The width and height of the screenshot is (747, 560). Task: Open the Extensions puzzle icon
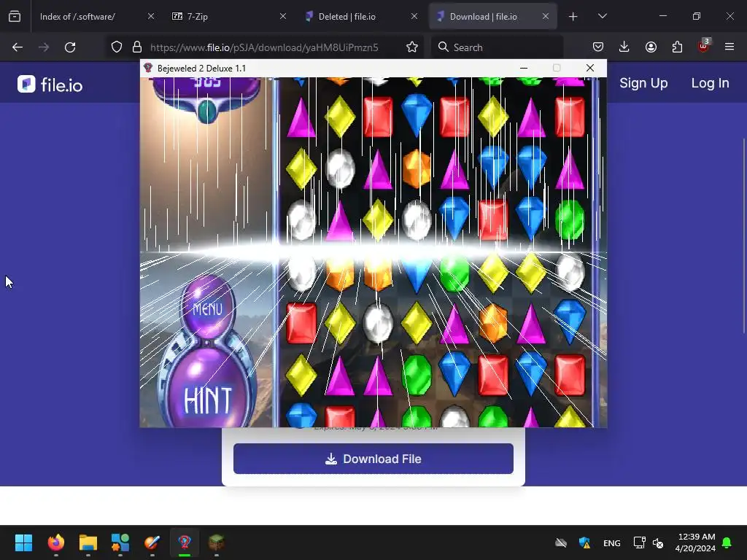click(x=677, y=47)
